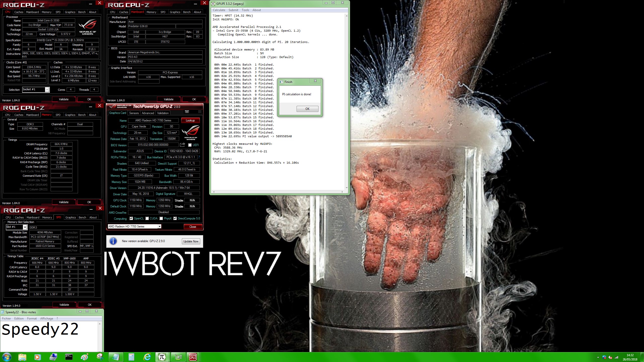644x362 pixels.
Task: Click OK in the Finish dialog
Action: (307, 109)
